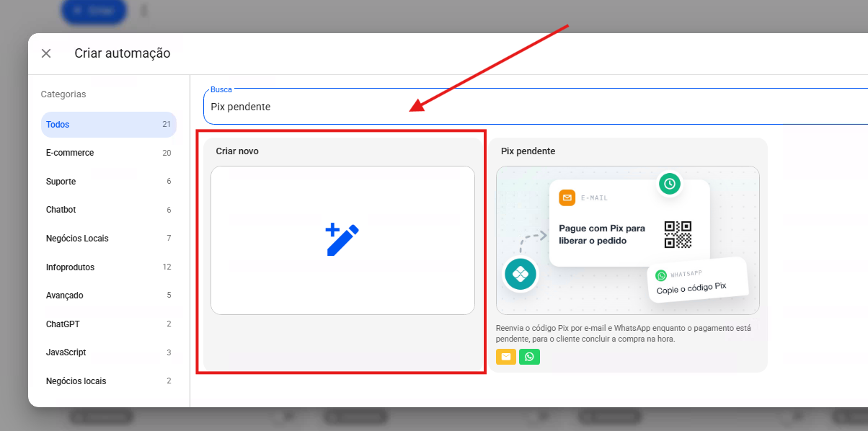Click the WhatsApp logo in preview bubble
The height and width of the screenshot is (431, 868).
pyautogui.click(x=661, y=275)
